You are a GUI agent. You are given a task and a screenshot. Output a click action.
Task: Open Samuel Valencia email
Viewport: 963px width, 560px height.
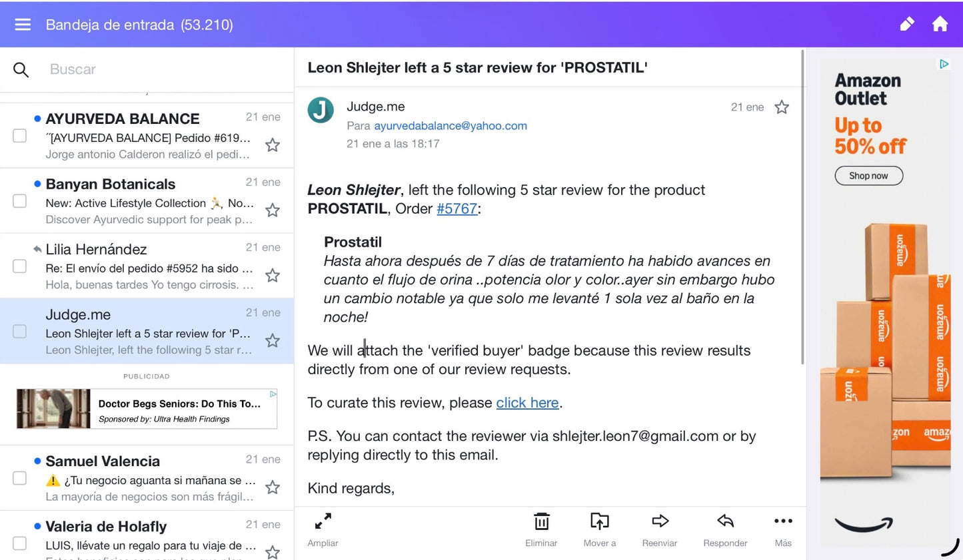click(x=147, y=478)
